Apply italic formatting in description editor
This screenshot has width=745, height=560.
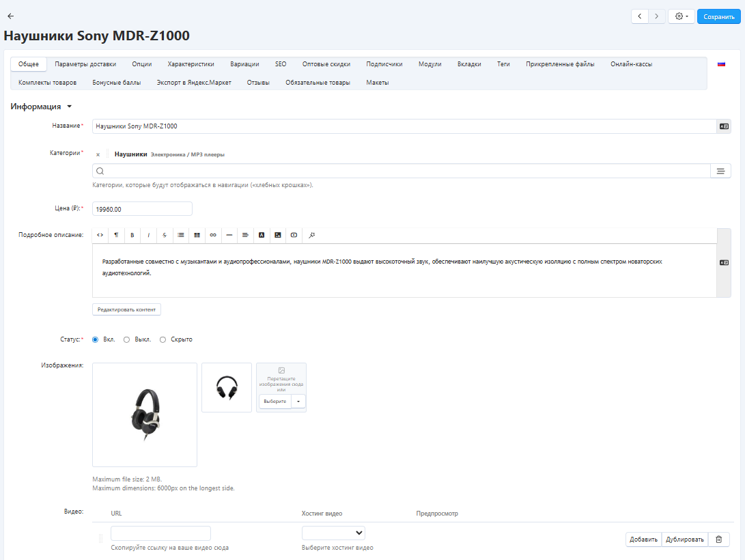pyautogui.click(x=149, y=235)
